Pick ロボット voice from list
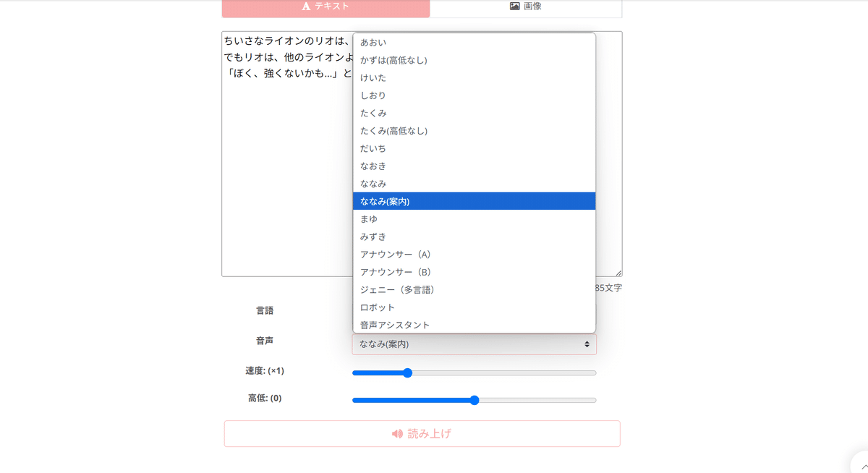 (474, 307)
